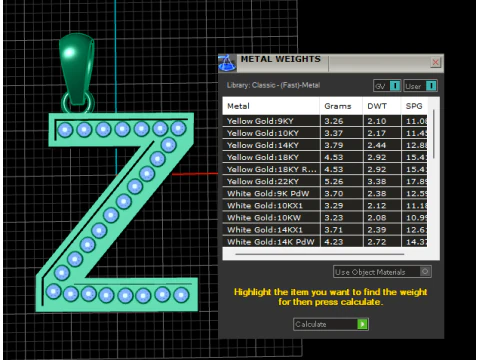
Task: Select the Yellow Gold:22KY row
Action: click(325, 181)
